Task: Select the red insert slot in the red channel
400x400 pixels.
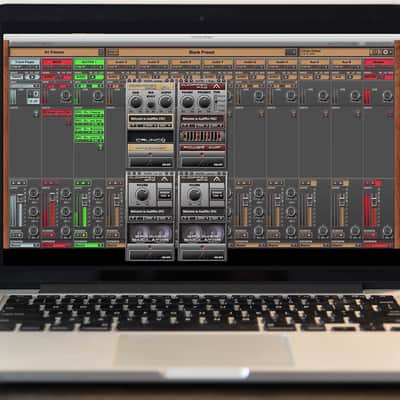Action: coord(57,113)
